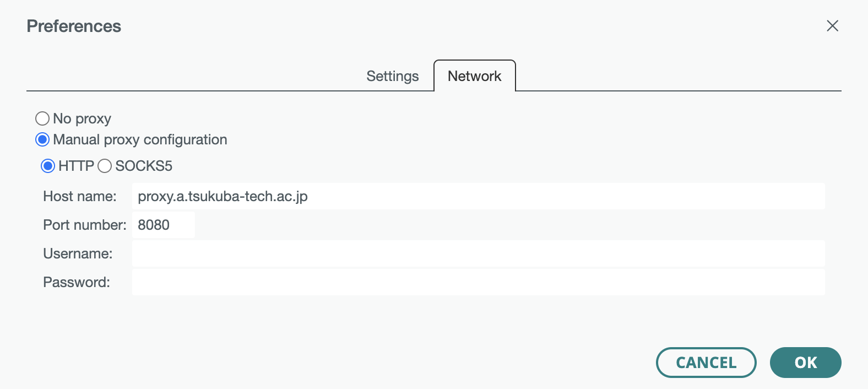Screen dimensions: 868x389
Task: Confirm with the OK button
Action: (805, 363)
